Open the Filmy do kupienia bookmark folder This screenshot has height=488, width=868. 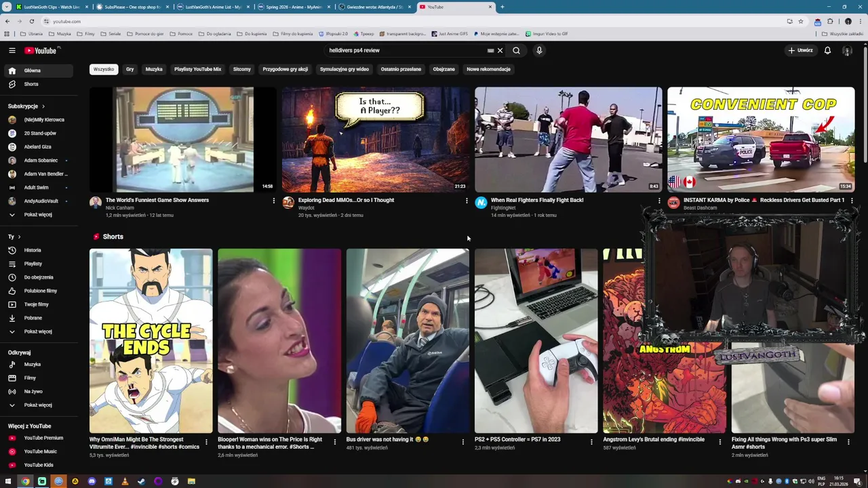(294, 34)
